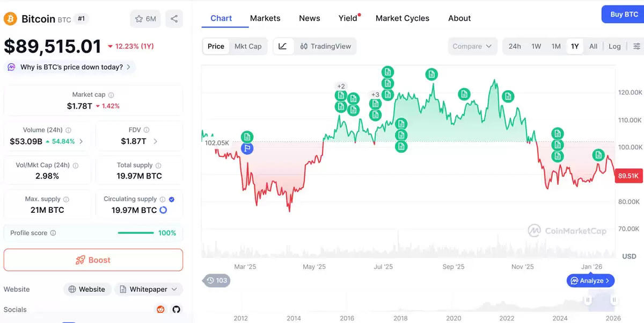Expand the Volume (24h) details chevron
Image resolution: width=644 pixels, height=323 pixels.
click(x=81, y=141)
